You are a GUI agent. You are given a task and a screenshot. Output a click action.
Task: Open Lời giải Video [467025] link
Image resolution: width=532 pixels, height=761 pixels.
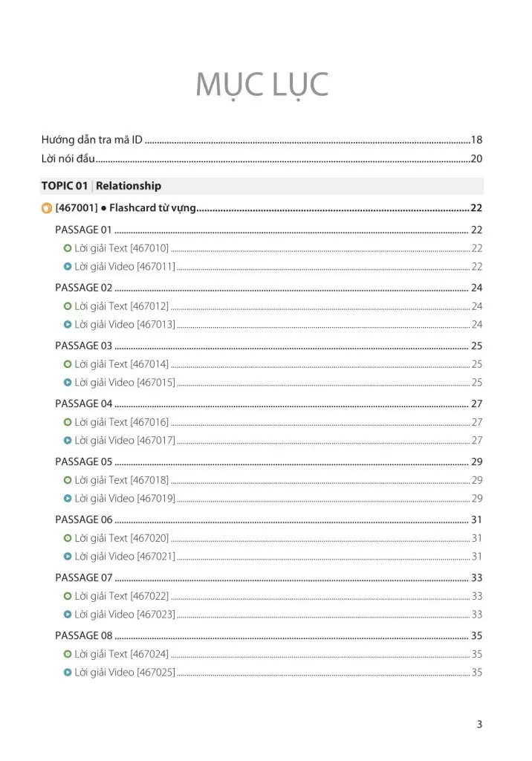click(x=125, y=672)
